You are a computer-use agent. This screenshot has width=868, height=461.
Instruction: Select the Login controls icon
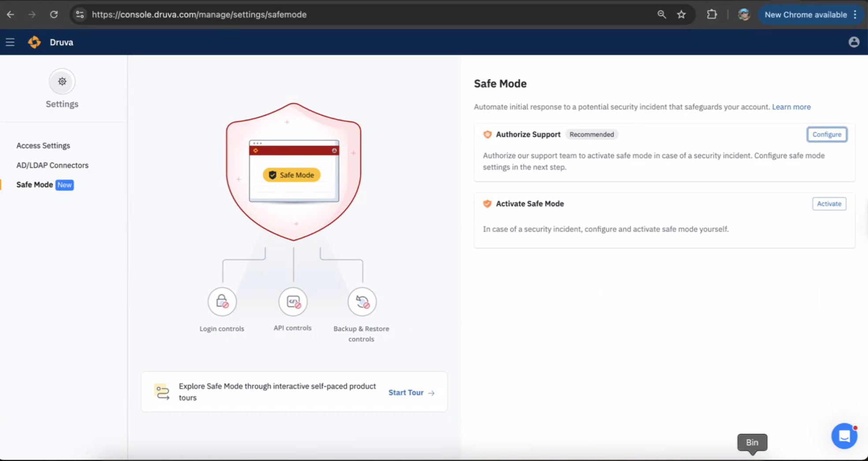click(x=222, y=301)
